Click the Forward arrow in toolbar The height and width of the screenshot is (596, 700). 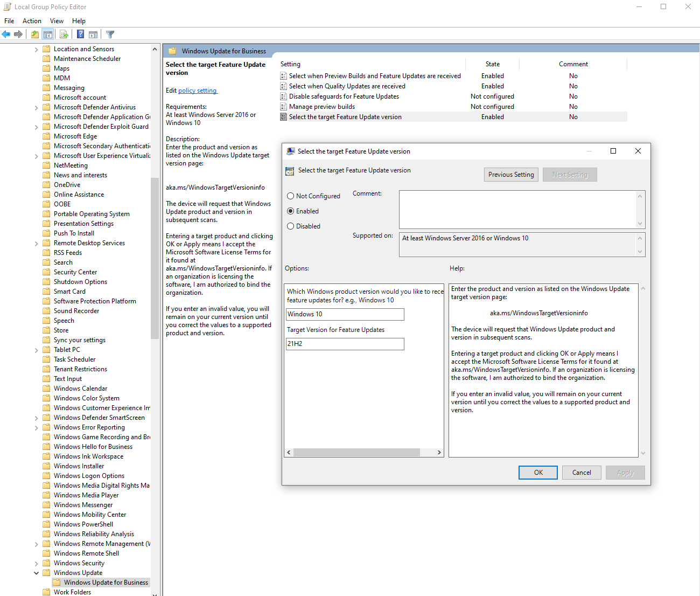[x=18, y=34]
